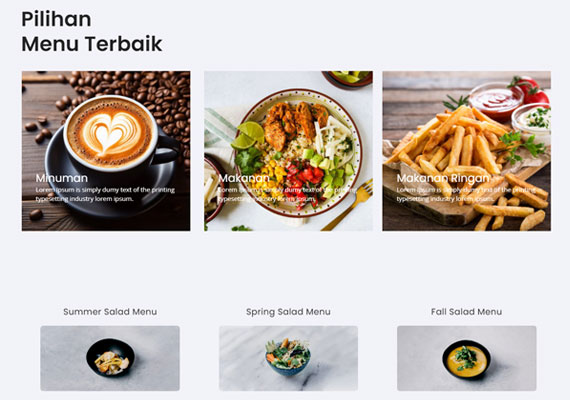Viewport: 570px width, 400px height.
Task: Open the Minuman category card
Action: point(106,151)
